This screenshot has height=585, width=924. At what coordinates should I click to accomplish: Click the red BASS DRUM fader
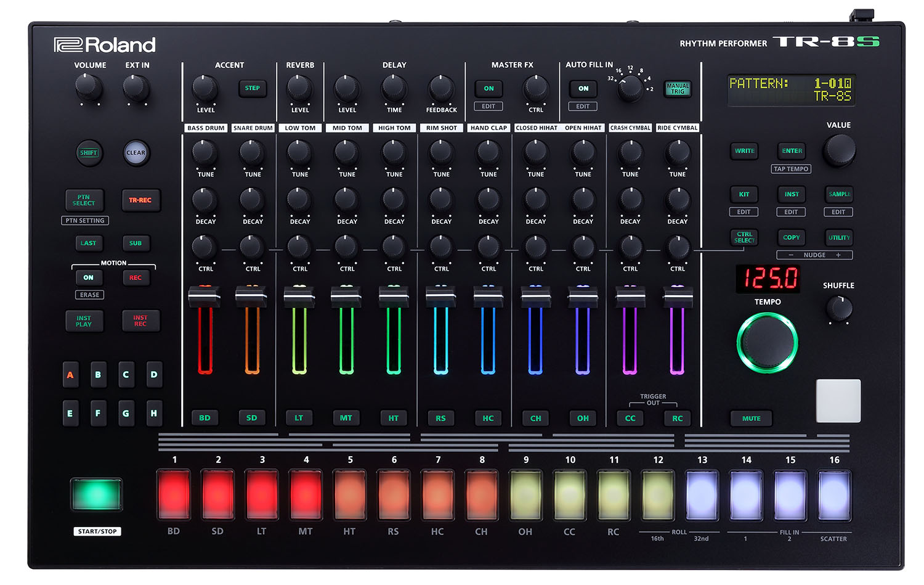click(x=205, y=297)
